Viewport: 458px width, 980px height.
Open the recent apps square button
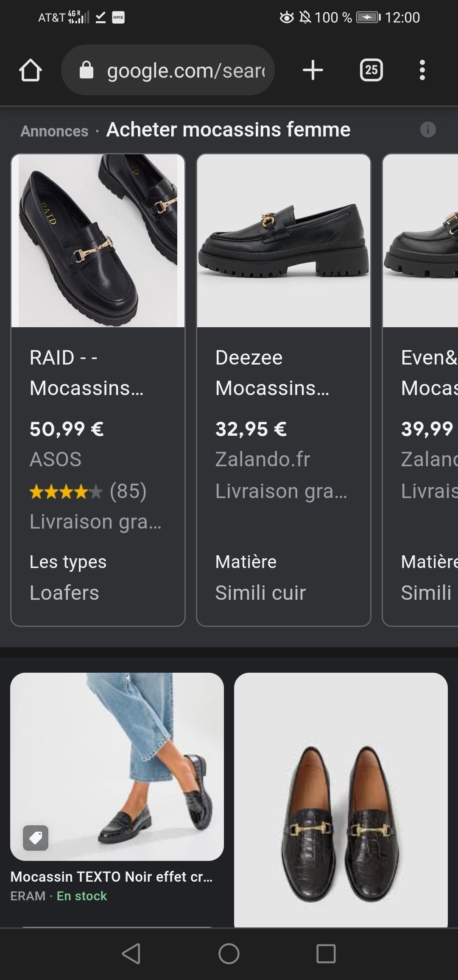click(x=326, y=954)
